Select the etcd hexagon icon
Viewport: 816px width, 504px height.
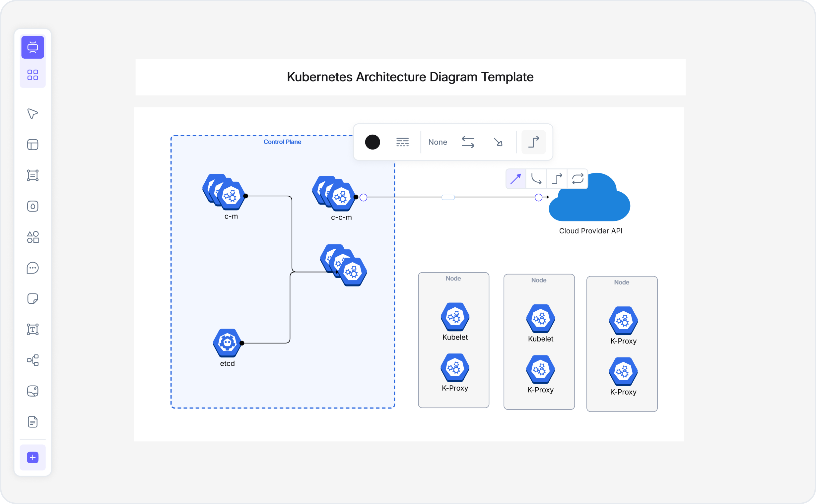pos(227,343)
